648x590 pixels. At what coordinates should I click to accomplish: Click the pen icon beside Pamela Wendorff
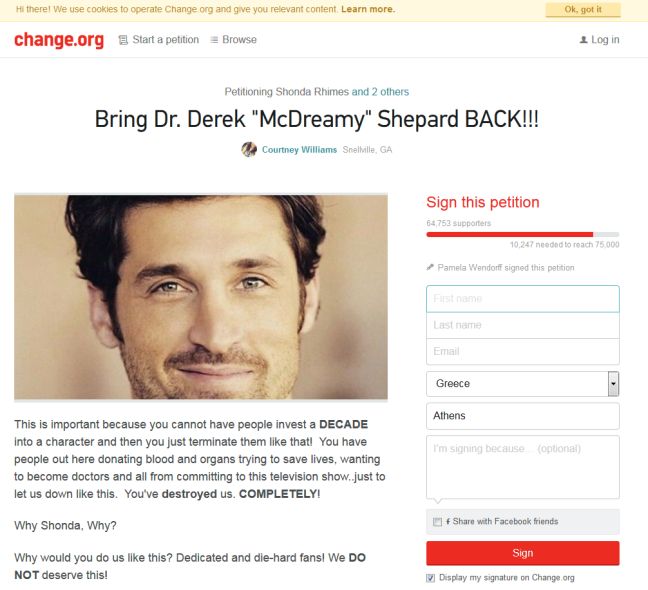click(430, 267)
